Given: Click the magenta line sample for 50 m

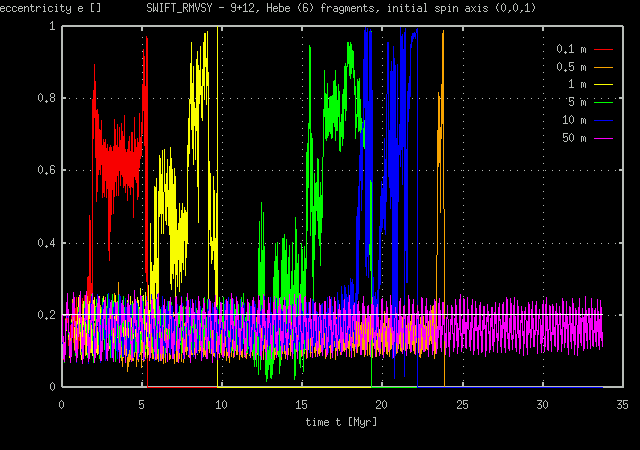Looking at the screenshot, I should 603,138.
